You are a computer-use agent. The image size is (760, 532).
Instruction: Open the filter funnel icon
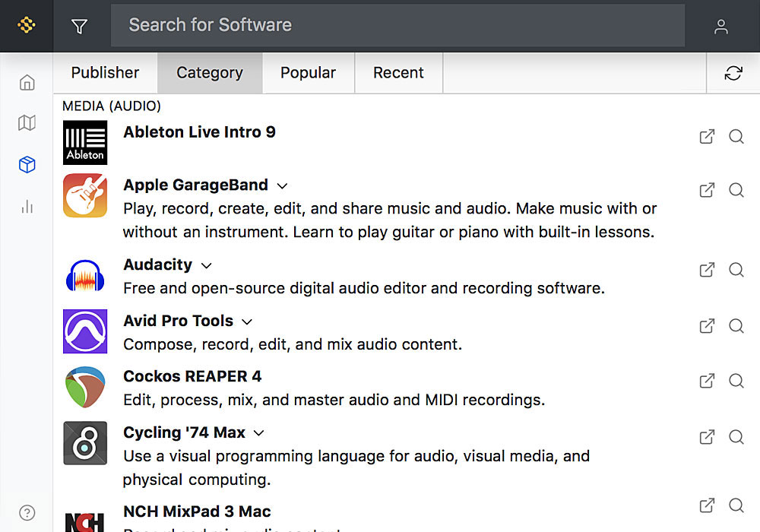pos(80,26)
